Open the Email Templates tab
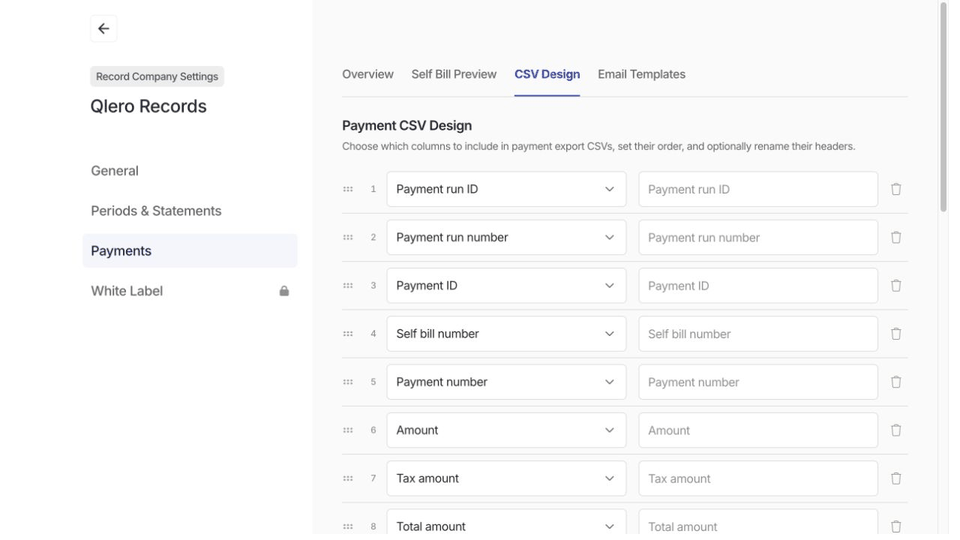Screen dimensions: 960x540 [x=642, y=75]
